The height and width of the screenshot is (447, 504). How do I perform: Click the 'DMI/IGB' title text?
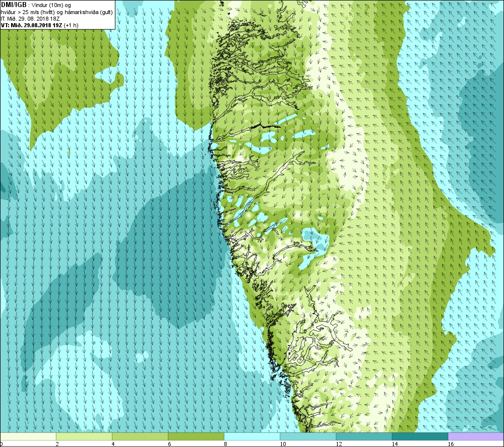(x=14, y=5)
